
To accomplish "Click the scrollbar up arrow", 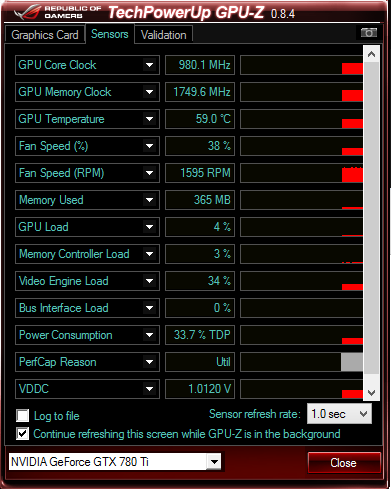I will [x=371, y=54].
